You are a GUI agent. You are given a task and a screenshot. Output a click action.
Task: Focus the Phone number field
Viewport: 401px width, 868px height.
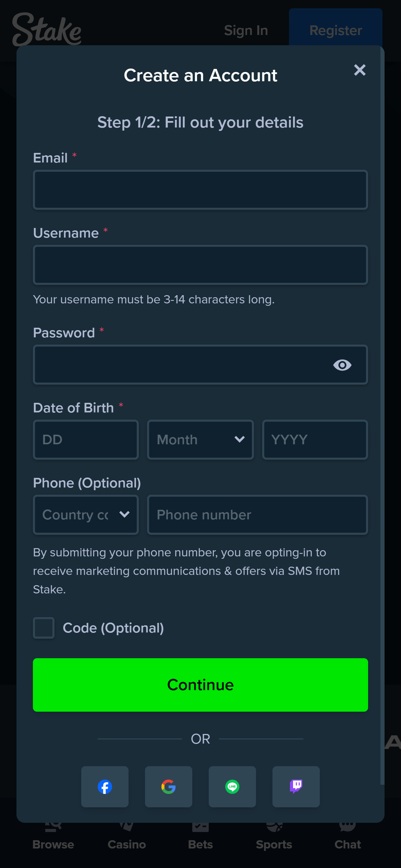pyautogui.click(x=257, y=515)
